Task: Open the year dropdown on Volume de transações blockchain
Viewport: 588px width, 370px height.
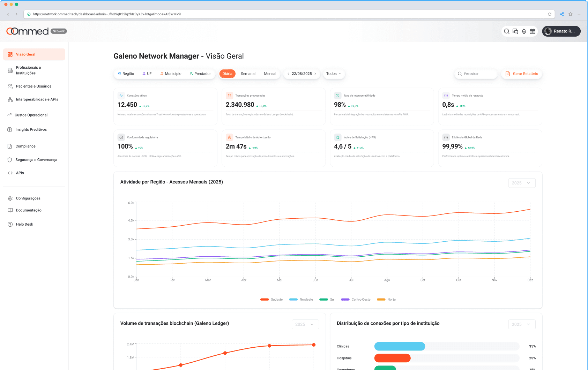Action: [x=305, y=324]
